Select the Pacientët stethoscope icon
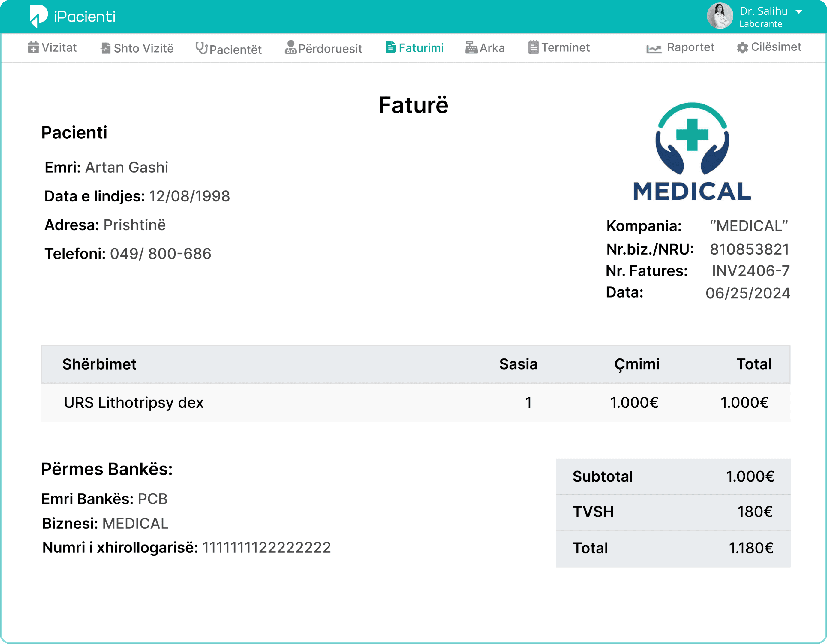 click(x=201, y=48)
